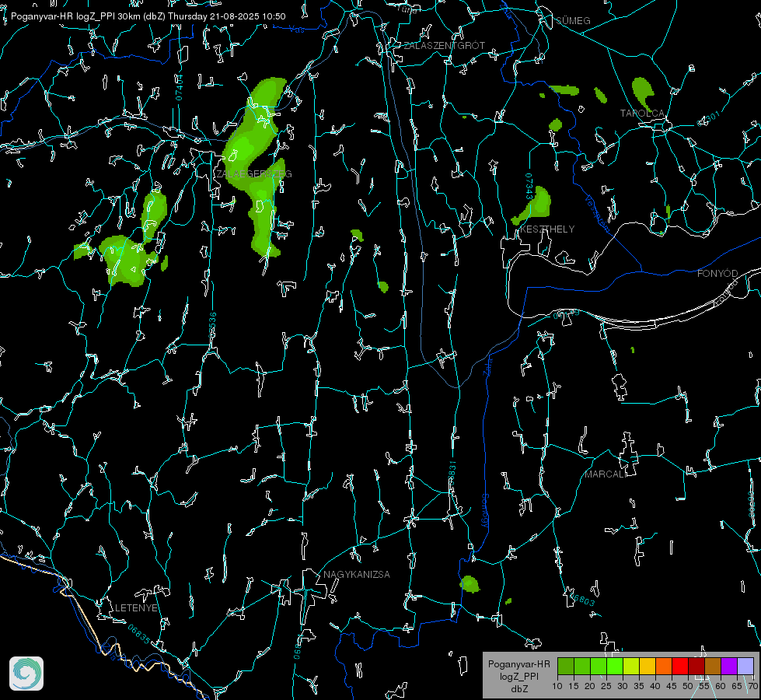Screen dimensions: 761x700
Task: Pick the 20–25 dBZ legend swatch
Action: pyautogui.click(x=599, y=666)
